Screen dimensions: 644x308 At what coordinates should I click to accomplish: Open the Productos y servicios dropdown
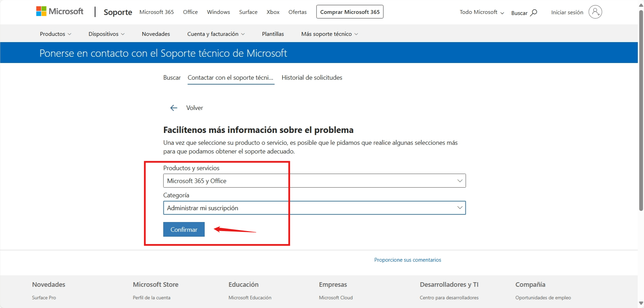(x=315, y=181)
